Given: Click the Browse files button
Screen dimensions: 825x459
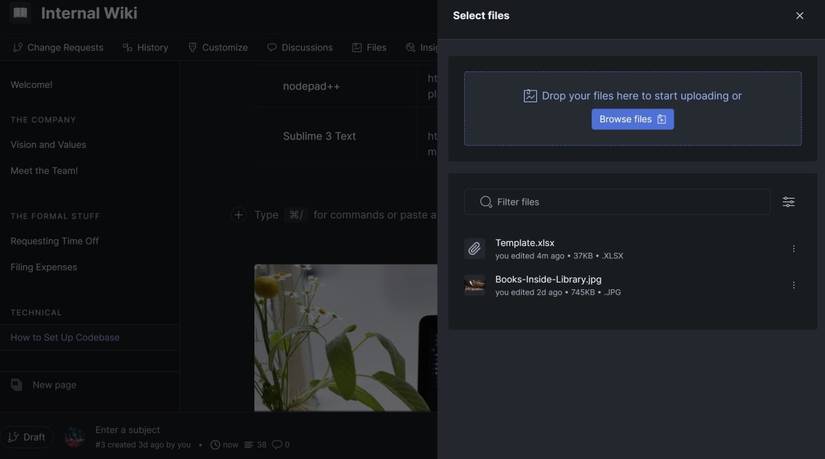Looking at the screenshot, I should pyautogui.click(x=632, y=119).
